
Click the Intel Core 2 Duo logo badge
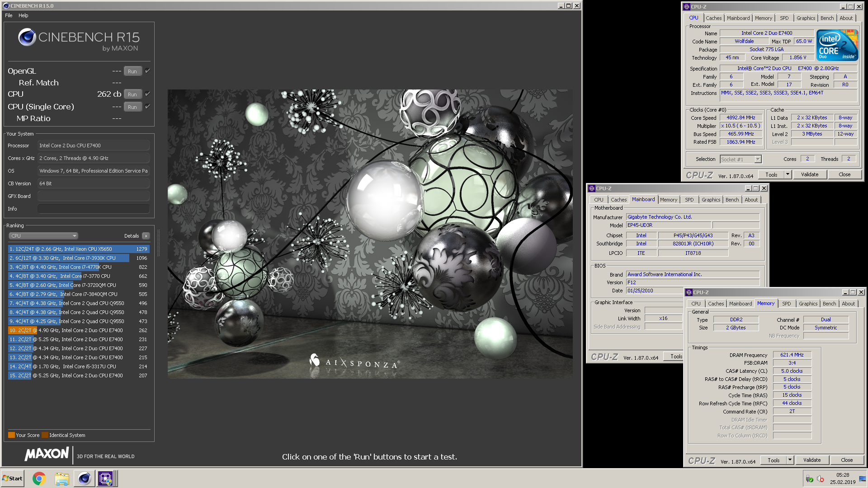click(837, 45)
